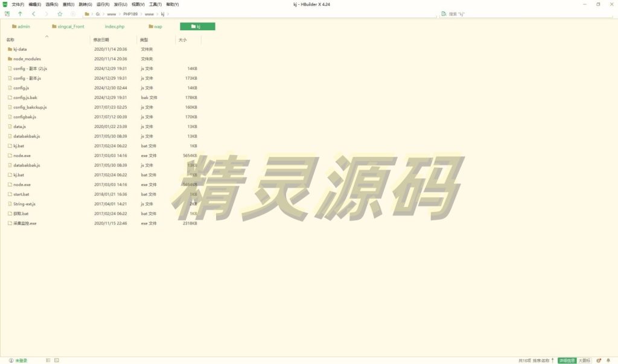This screenshot has height=364, width=618.
Task: Click the date 2018/01/21 16:36
Action: point(110,194)
